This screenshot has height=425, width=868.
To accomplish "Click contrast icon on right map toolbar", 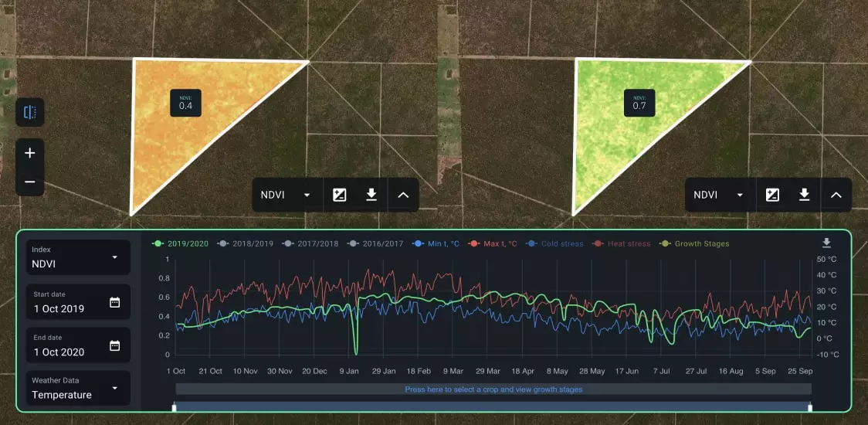I will pos(772,195).
